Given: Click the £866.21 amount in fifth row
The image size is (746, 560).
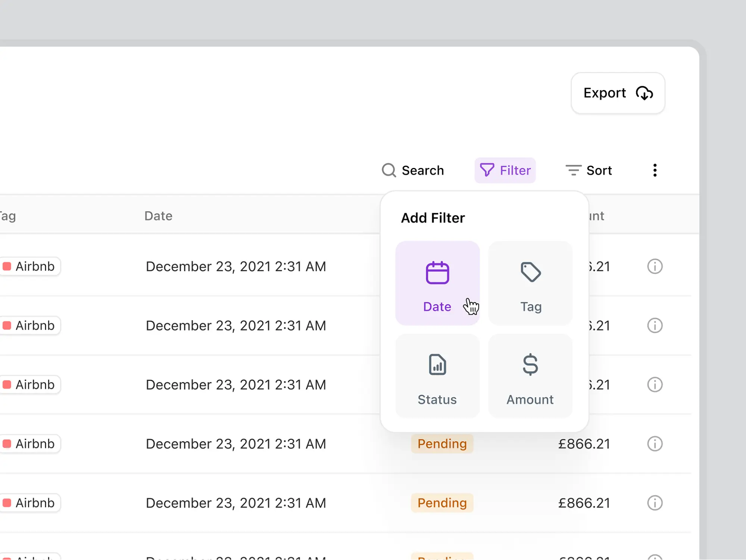Looking at the screenshot, I should 584,503.
